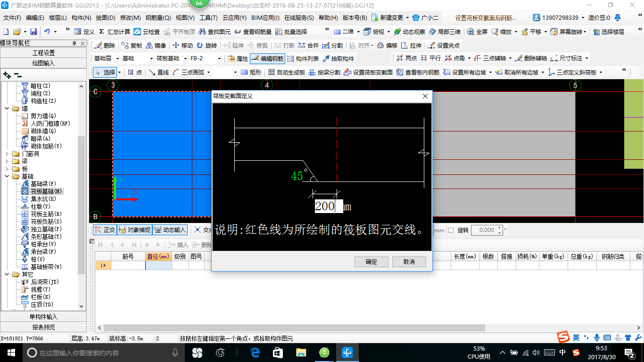
Task: Select the 旋转 rotate tool
Action: pos(206,46)
